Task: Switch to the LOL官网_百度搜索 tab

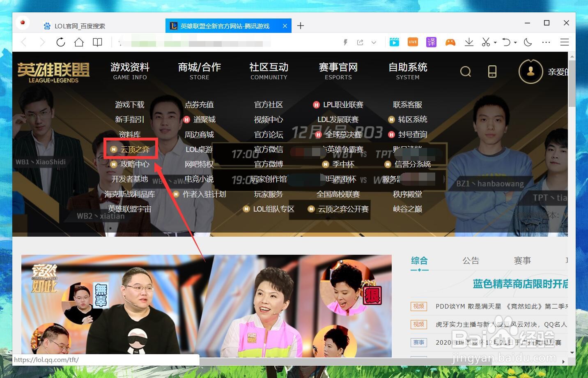Action: (80, 25)
